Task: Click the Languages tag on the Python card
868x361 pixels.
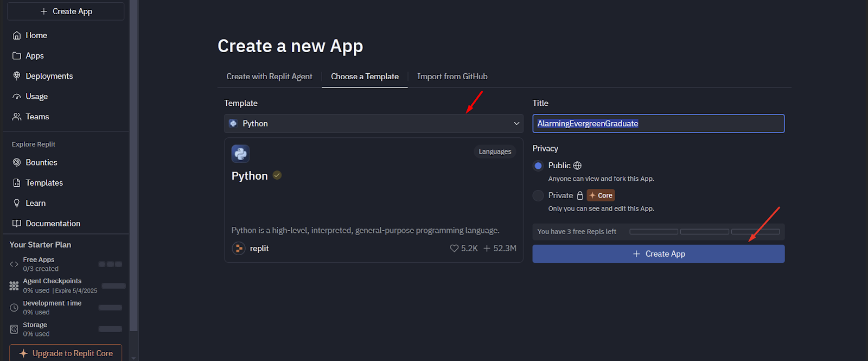Action: coord(495,151)
